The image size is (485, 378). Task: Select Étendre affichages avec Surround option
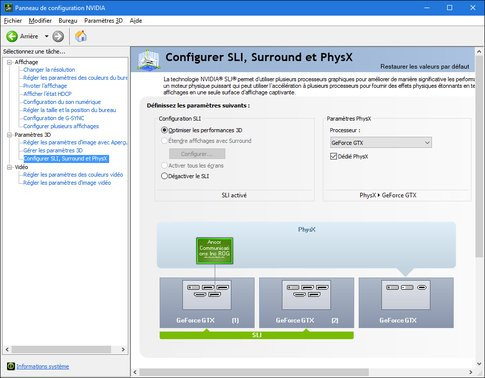coord(164,141)
